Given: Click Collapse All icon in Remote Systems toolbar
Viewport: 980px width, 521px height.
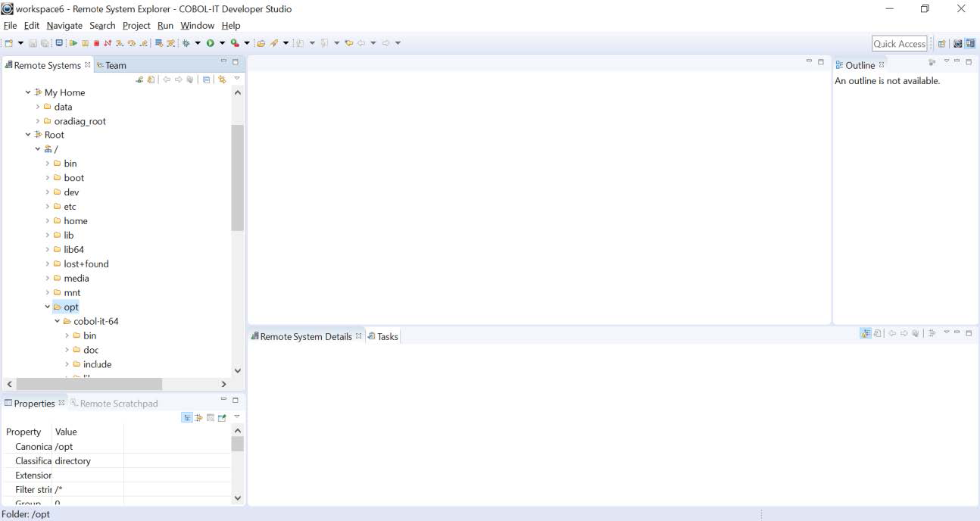Looking at the screenshot, I should pyautogui.click(x=207, y=79).
